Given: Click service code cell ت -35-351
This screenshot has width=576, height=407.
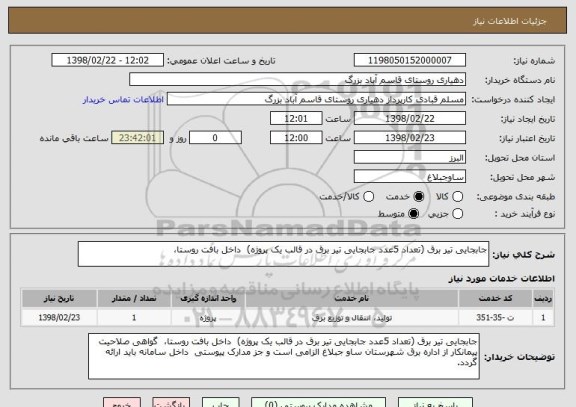Looking at the screenshot, I should 495,317.
